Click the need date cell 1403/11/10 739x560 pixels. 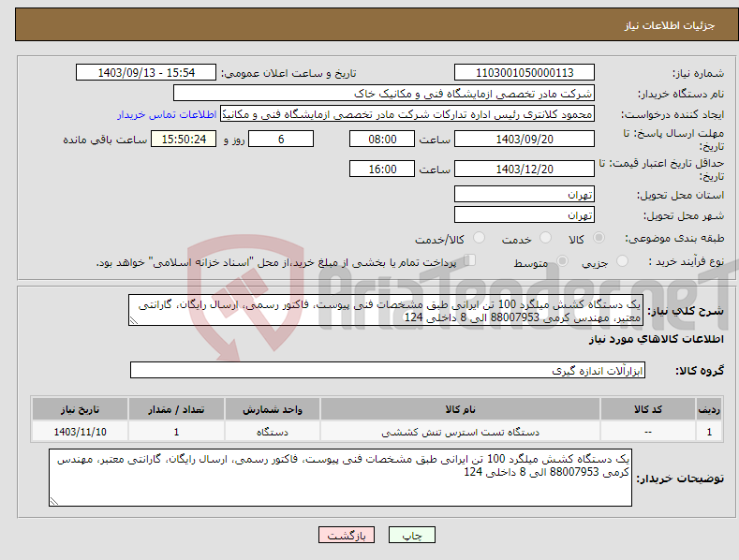tap(81, 432)
